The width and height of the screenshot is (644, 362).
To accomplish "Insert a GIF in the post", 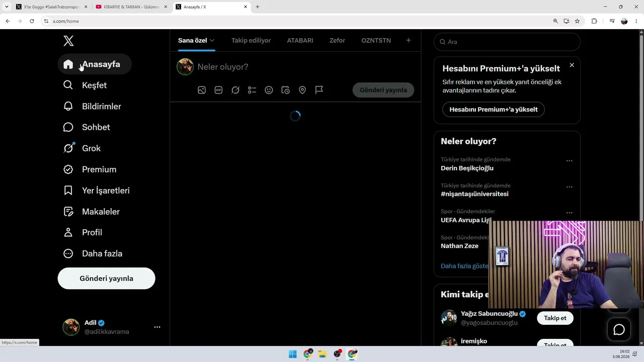I will (x=218, y=90).
